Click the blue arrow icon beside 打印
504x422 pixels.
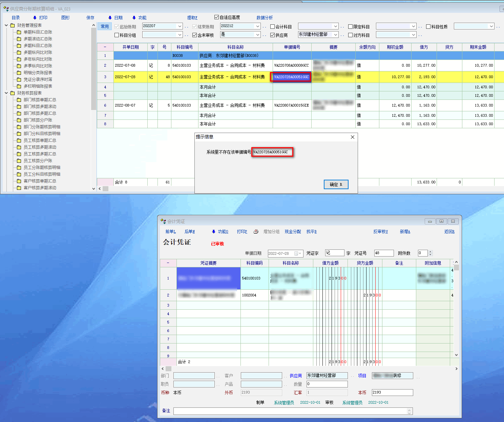click(35, 18)
